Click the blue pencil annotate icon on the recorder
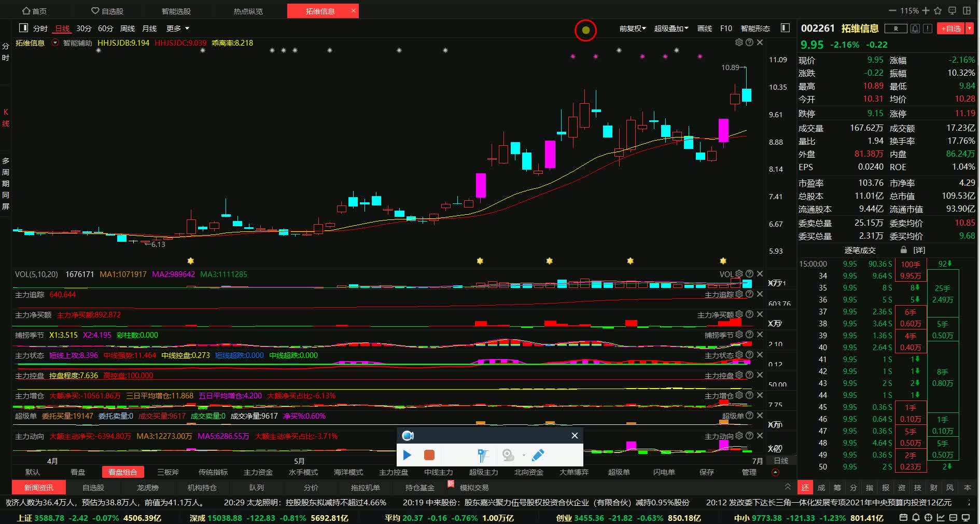The width and height of the screenshot is (980, 524). [538, 456]
